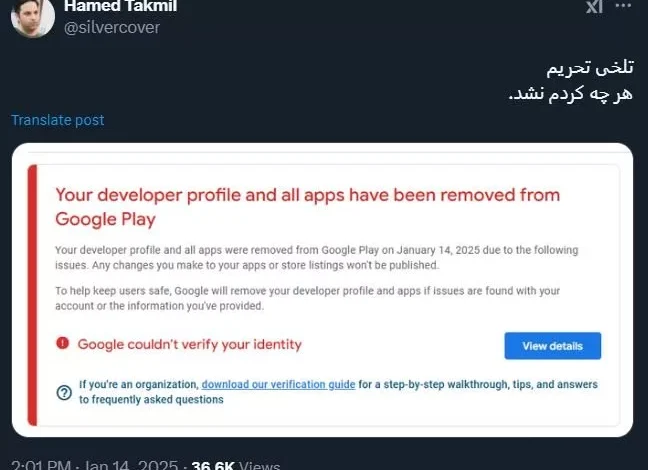The width and height of the screenshot is (648, 470).
Task: Open the @silvercover handle
Action: pos(112,27)
